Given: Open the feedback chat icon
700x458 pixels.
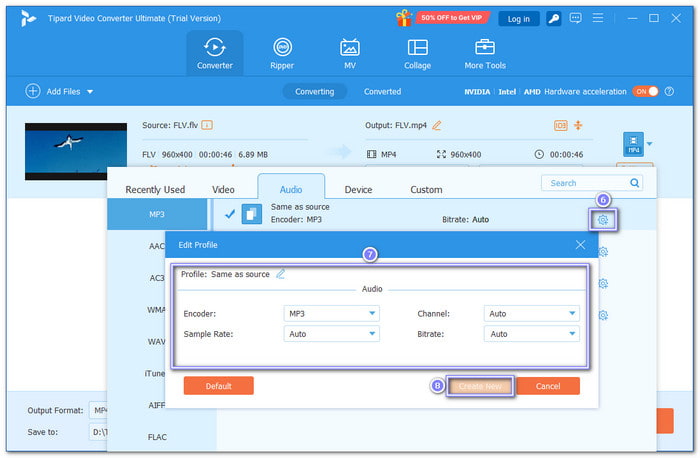Looking at the screenshot, I should coord(575,18).
